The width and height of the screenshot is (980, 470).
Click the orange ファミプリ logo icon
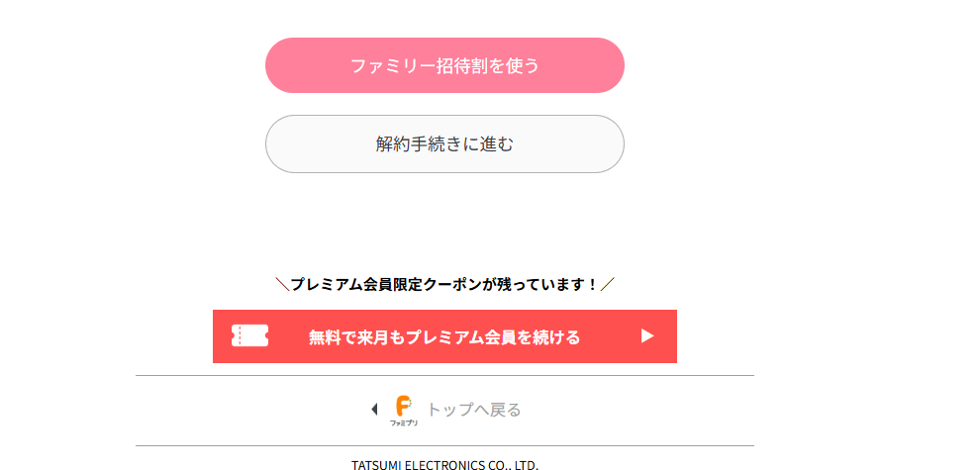click(404, 405)
